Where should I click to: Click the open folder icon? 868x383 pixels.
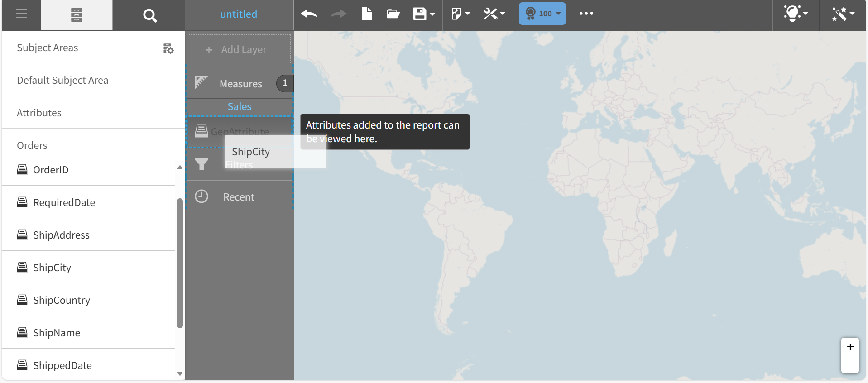click(393, 14)
